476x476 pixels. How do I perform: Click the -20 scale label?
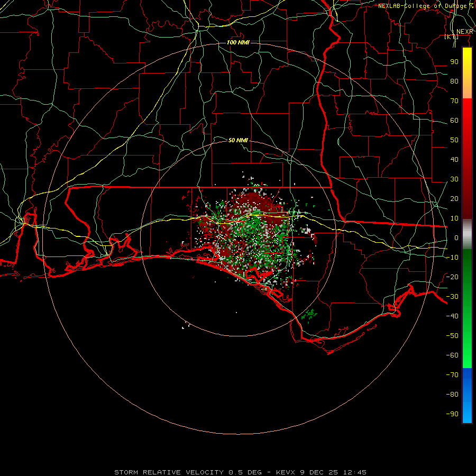[452, 277]
